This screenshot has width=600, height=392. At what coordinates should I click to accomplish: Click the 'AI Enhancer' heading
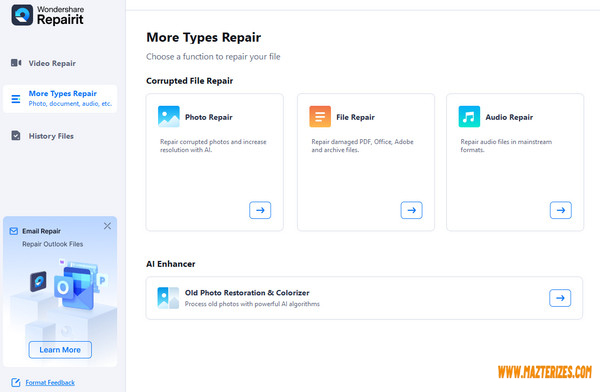pos(171,264)
